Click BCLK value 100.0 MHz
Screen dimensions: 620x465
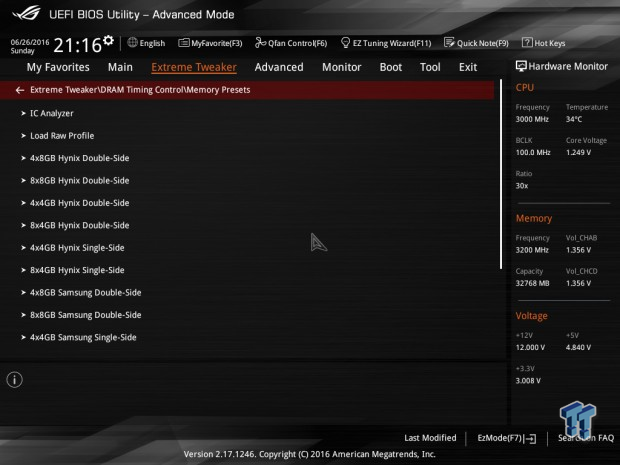(533, 152)
